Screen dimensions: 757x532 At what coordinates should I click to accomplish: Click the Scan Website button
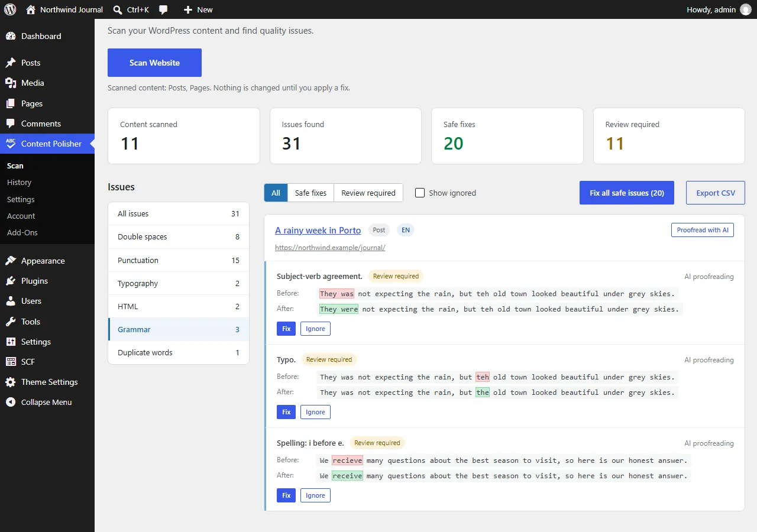click(x=154, y=63)
